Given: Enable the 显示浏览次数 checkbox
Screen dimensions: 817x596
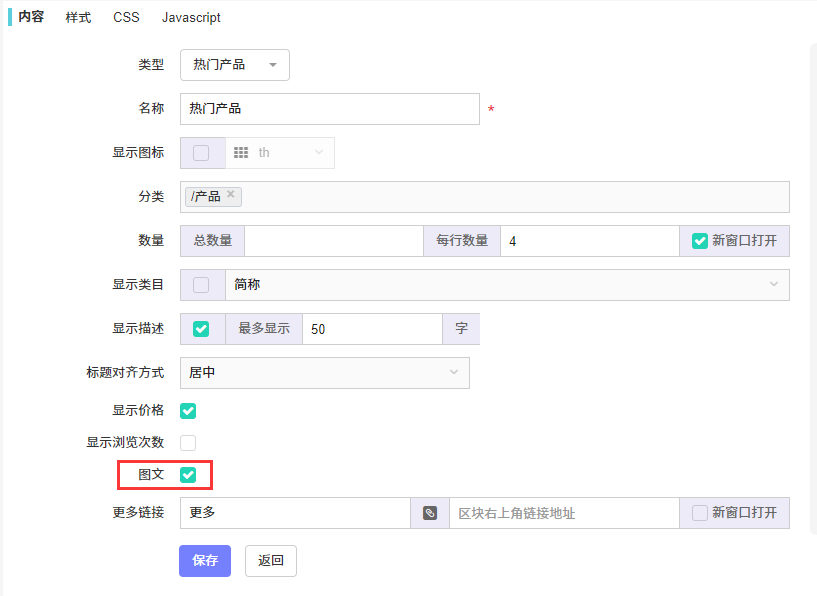Looking at the screenshot, I should (x=188, y=443).
